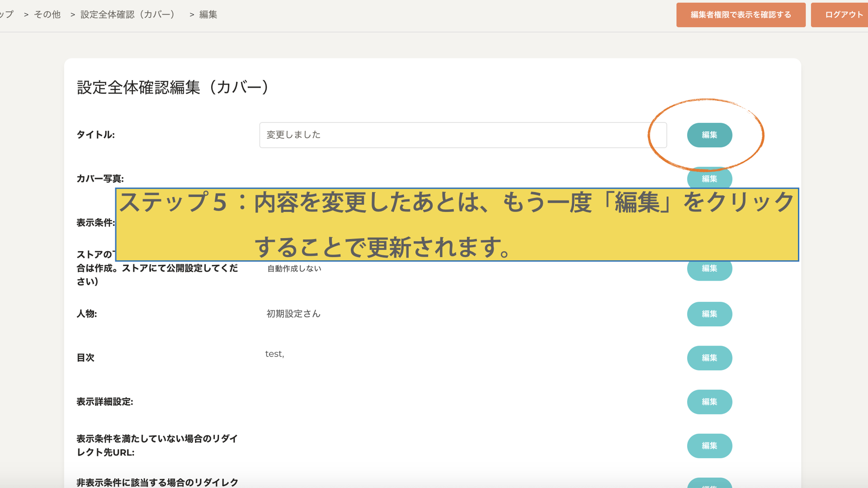Screen dimensions: 868x488
Task: Click 編集 button for 目次 row
Action: coord(709,357)
